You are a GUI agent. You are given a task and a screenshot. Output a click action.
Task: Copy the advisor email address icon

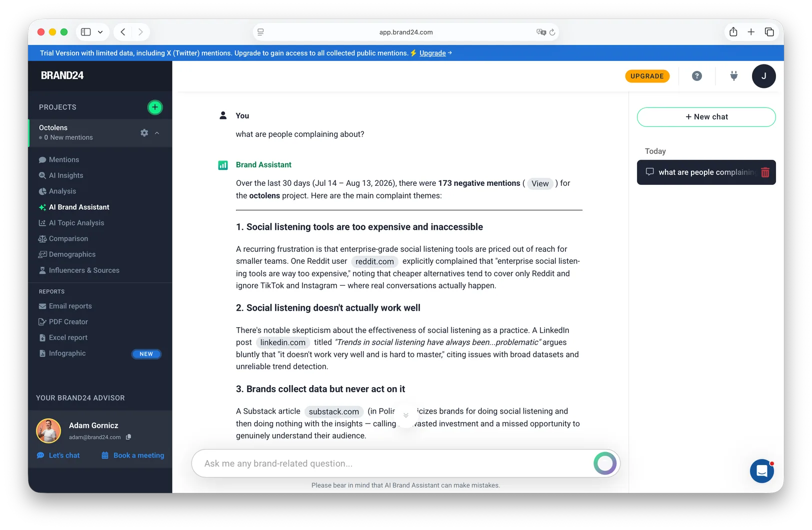tap(128, 437)
